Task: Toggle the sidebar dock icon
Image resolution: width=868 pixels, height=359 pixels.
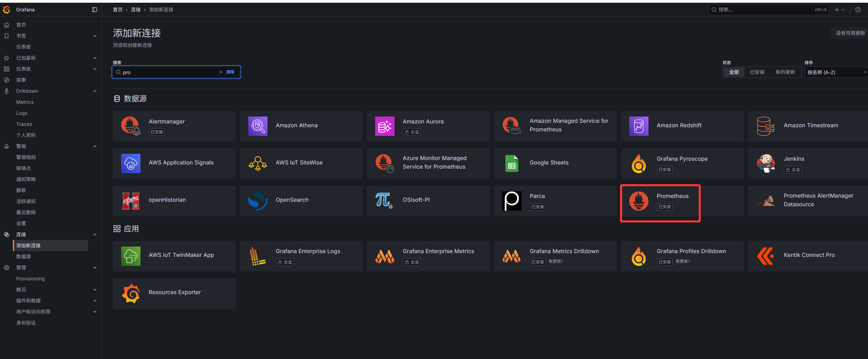Action: pyautogui.click(x=95, y=10)
